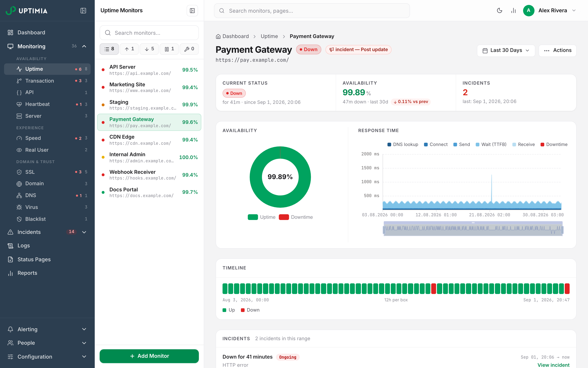Expand the Alerting section
The height and width of the screenshot is (368, 588).
47,329
